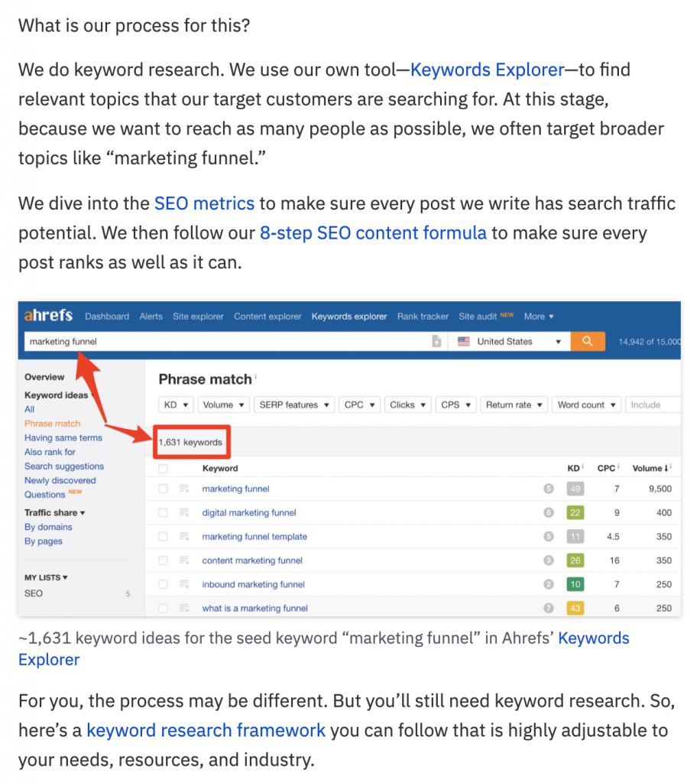Go to Content explorer
Screen dimensions: 700x783
coord(267,317)
